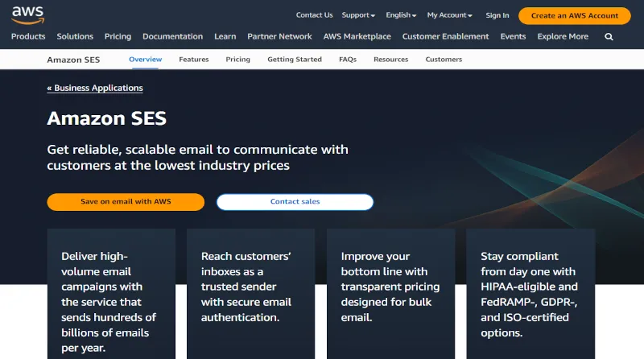Open the Customer Enablement menu
The width and height of the screenshot is (644, 359).
pos(445,36)
